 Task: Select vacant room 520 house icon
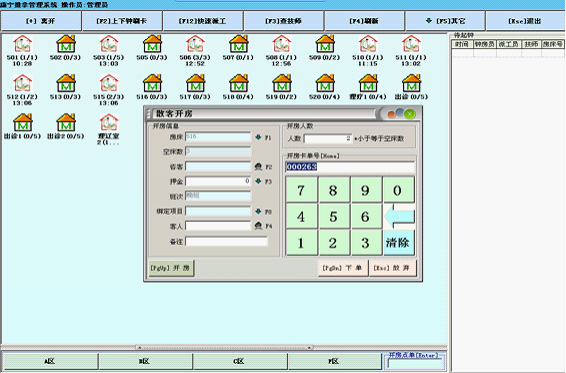point(325,83)
